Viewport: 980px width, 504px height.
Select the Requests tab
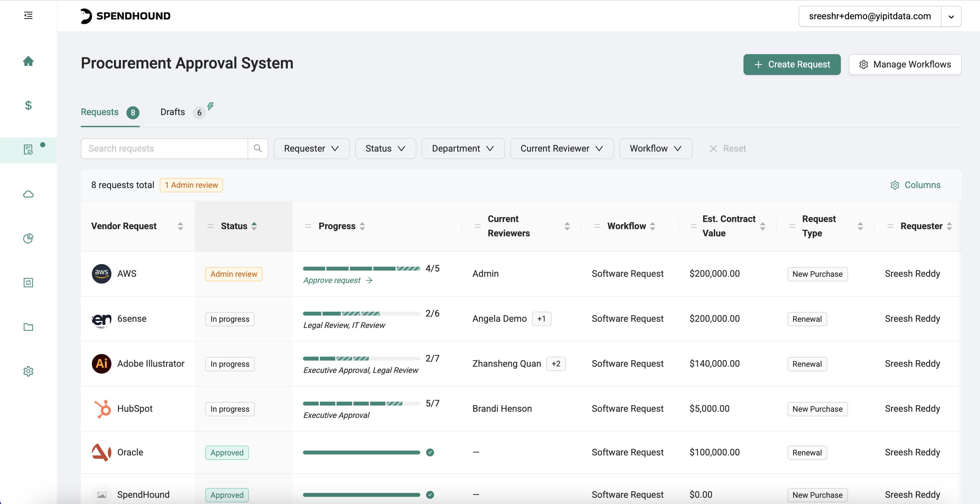coord(100,112)
